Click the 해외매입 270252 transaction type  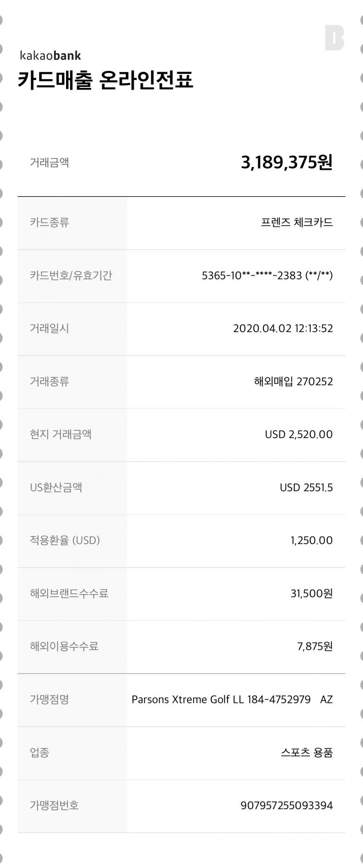point(293,381)
